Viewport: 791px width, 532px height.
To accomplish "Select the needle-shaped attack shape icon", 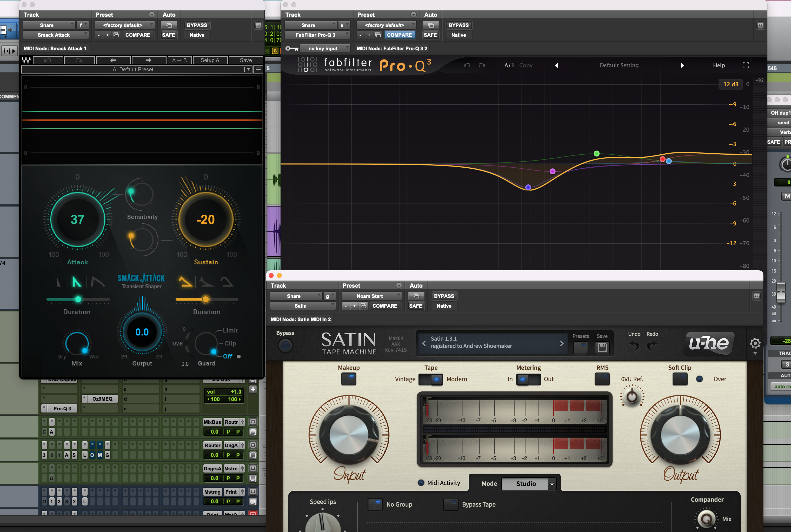I will click(x=59, y=282).
